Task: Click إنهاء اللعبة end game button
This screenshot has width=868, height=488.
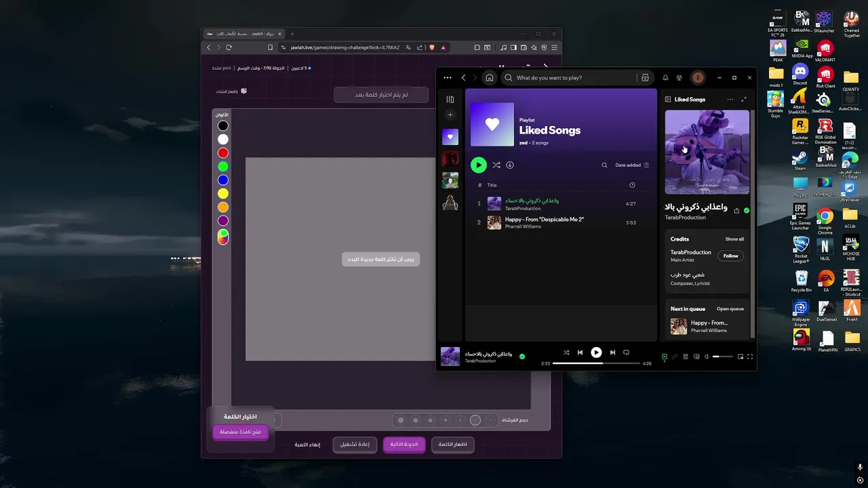Action: pos(307,445)
